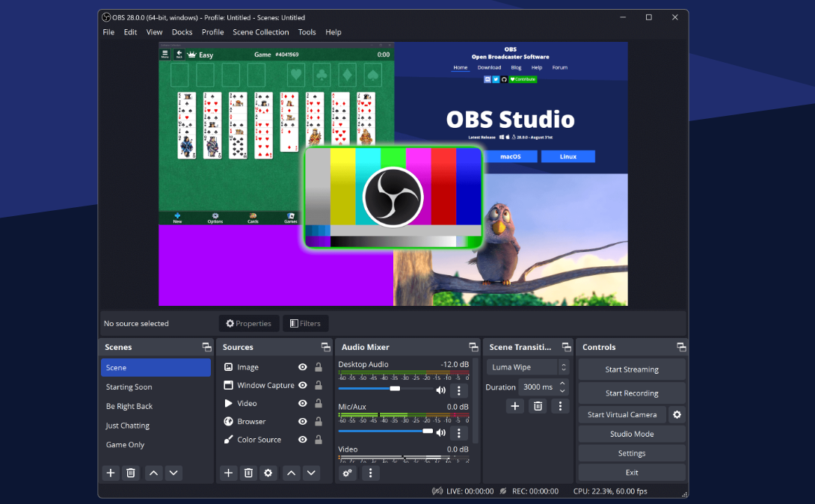Enable Studio Mode

point(632,434)
